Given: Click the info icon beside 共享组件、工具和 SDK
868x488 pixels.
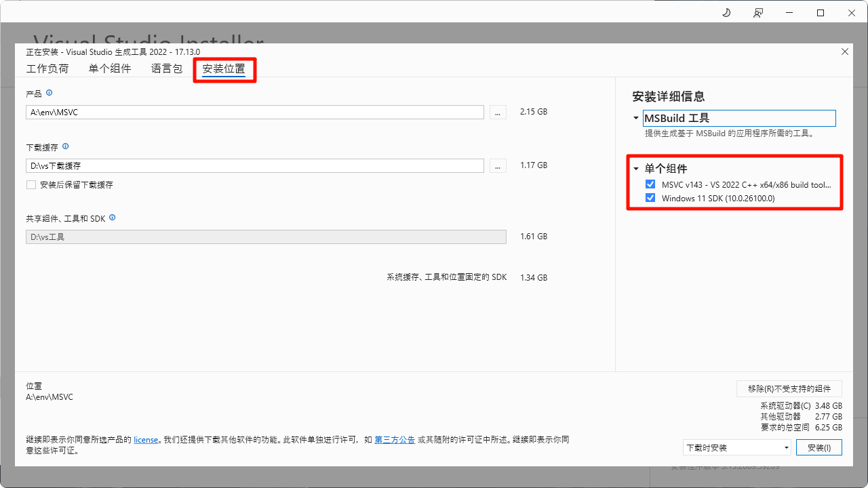Looking at the screenshot, I should [112, 218].
